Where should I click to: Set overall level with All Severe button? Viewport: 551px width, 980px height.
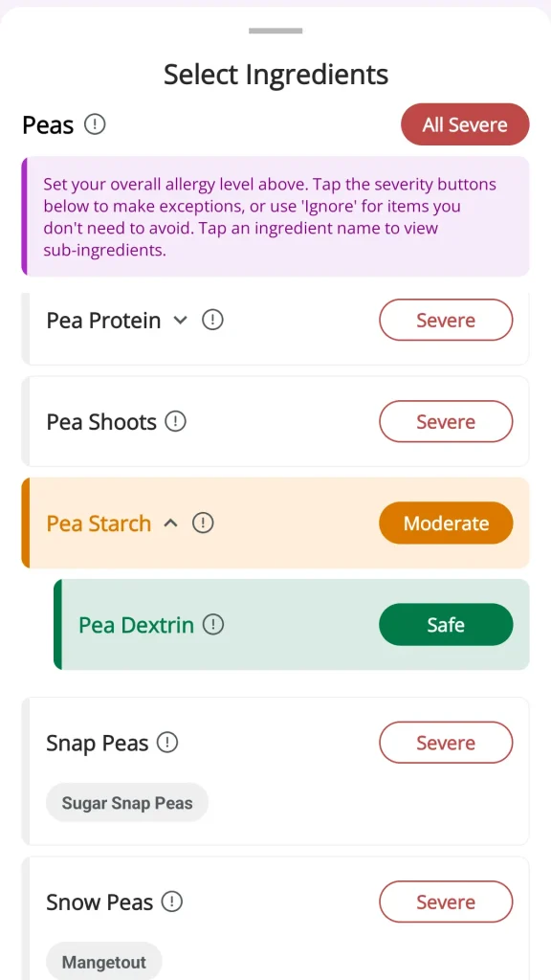[465, 124]
